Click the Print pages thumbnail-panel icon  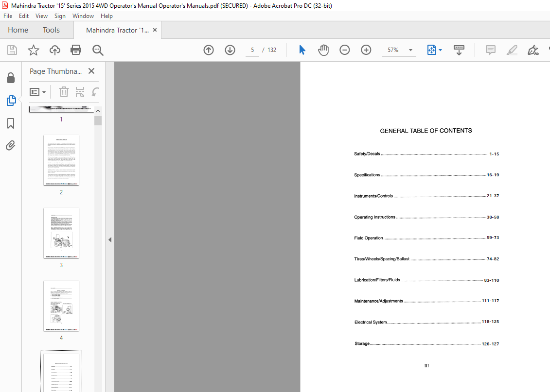click(80, 92)
